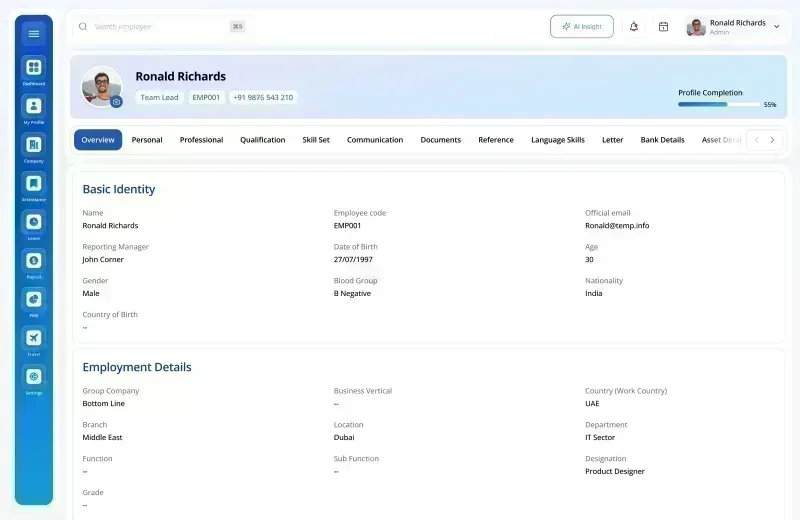The image size is (800, 520).
Task: Click the AI Insight button
Action: (x=582, y=27)
